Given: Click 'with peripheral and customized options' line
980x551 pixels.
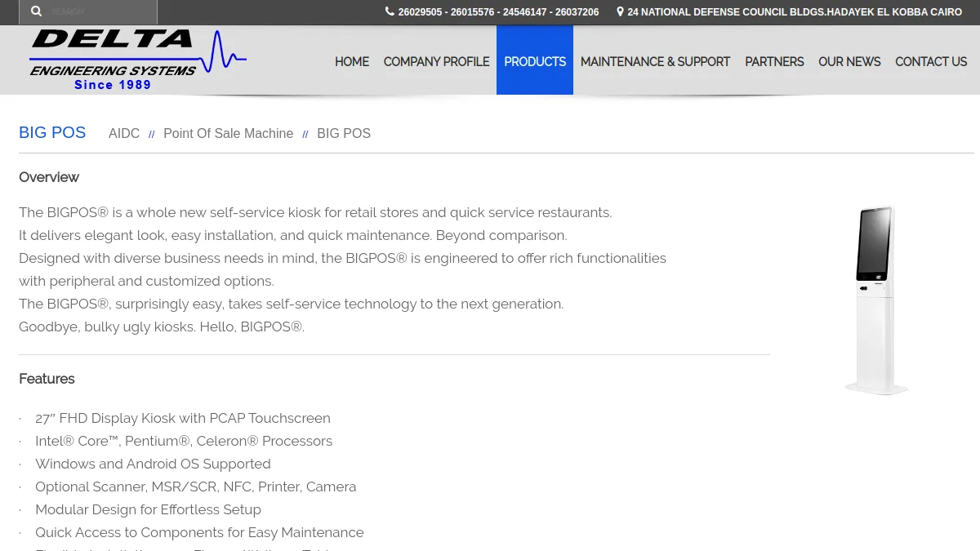Looking at the screenshot, I should [x=146, y=281].
